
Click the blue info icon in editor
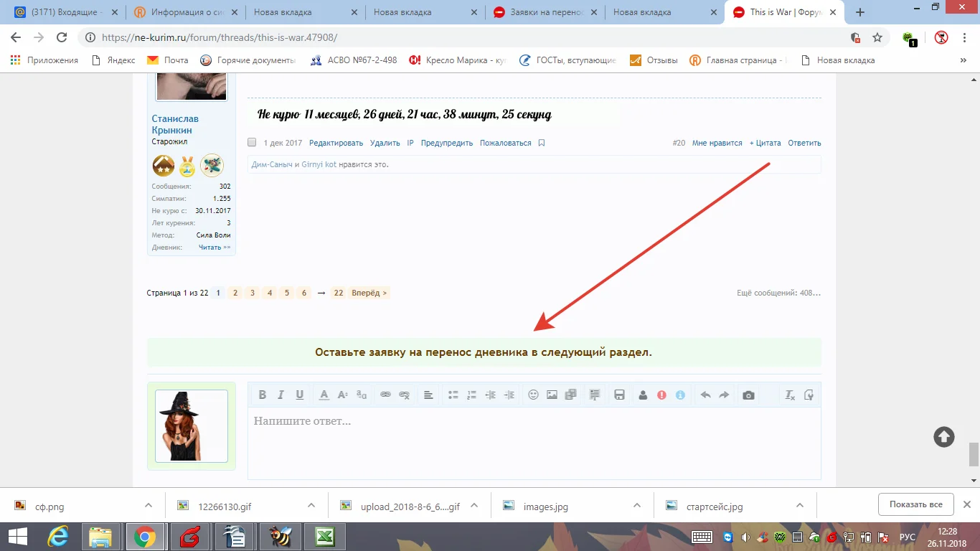[680, 395]
